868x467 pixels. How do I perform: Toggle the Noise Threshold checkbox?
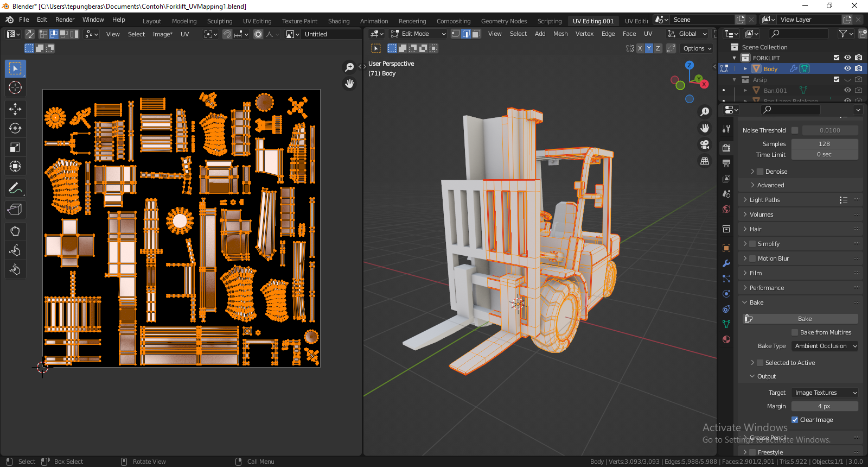pyautogui.click(x=795, y=130)
